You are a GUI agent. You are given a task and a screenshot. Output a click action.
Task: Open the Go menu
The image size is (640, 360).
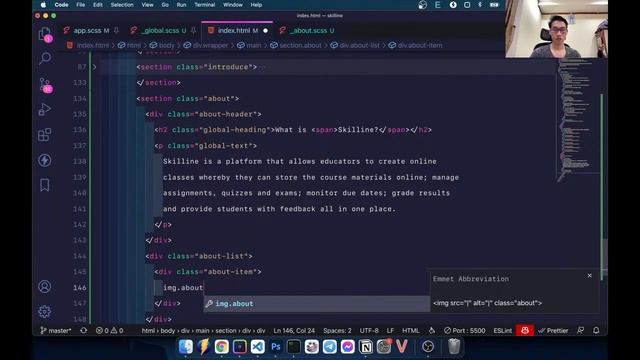point(165,5)
